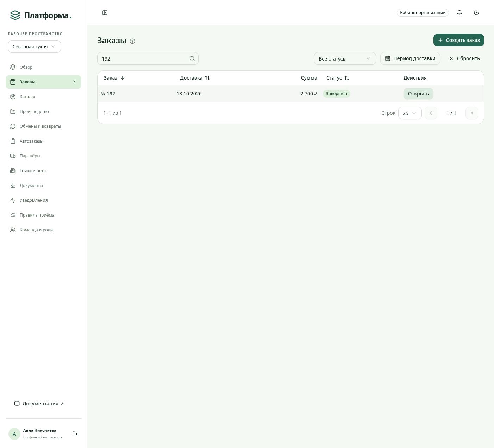Screen dimensions: 494x448
Task: Reset filters with Сбросить
Action: (x=464, y=58)
